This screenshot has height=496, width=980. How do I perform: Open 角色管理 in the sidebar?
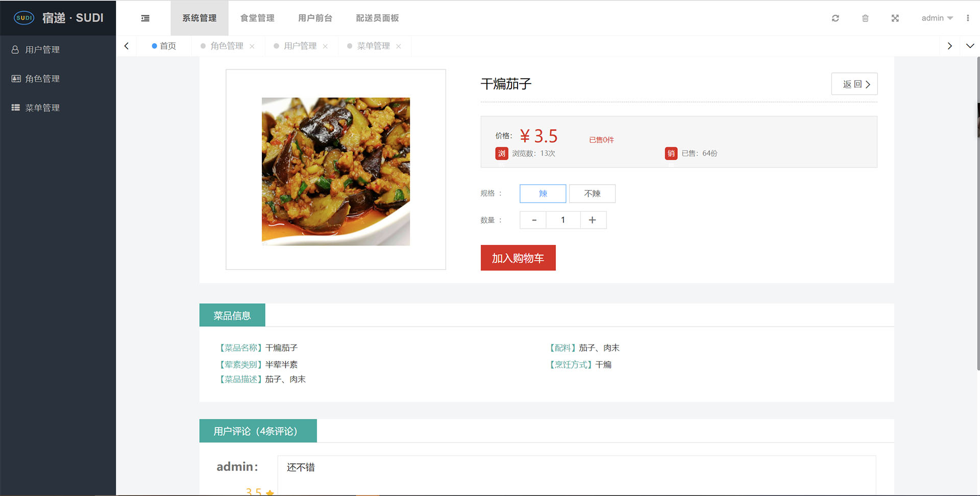click(x=58, y=79)
